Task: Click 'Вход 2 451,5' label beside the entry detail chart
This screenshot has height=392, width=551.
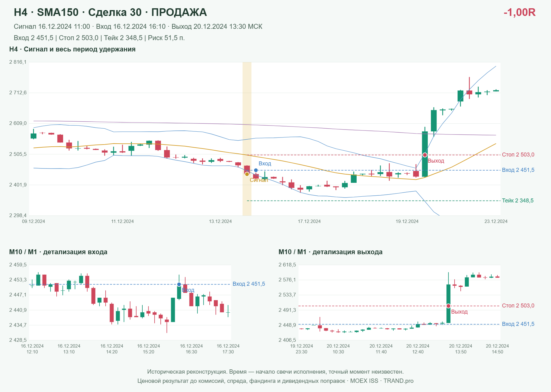Action: coord(249,284)
